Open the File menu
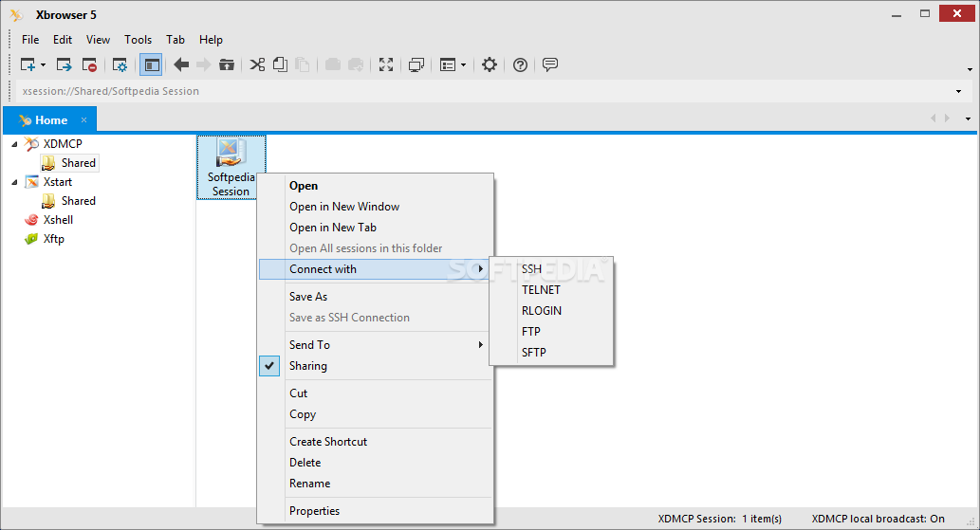This screenshot has height=530, width=980. (x=30, y=39)
